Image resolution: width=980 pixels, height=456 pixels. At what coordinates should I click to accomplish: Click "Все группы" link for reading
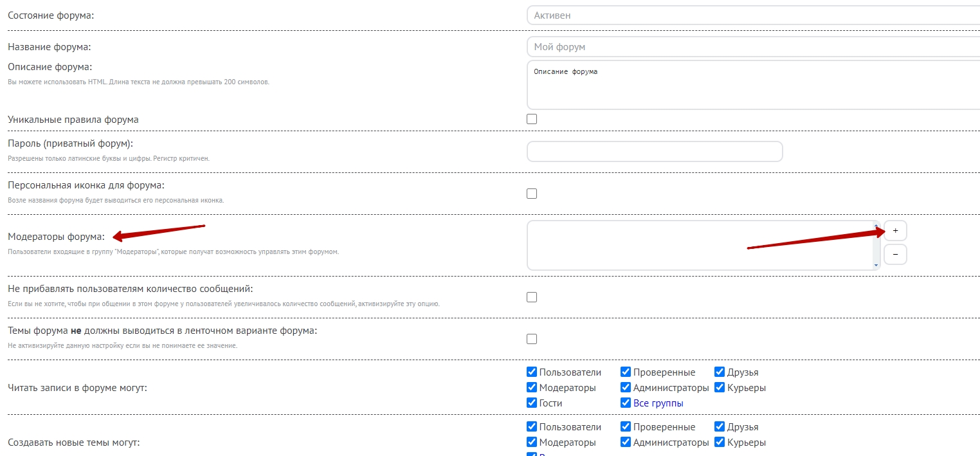(x=658, y=403)
